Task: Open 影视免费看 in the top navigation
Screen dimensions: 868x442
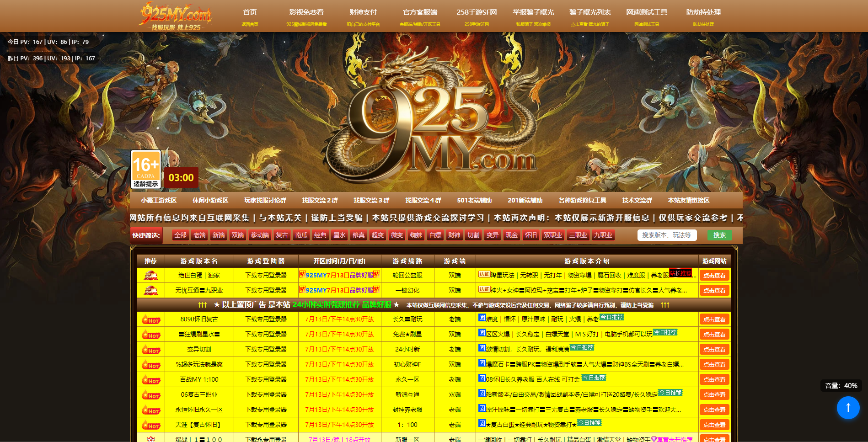Action: (x=306, y=12)
